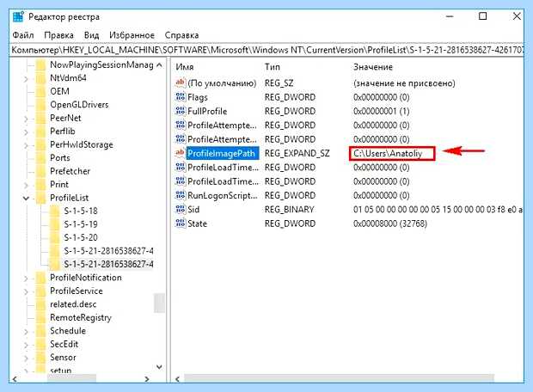533x392 pixels.
Task: Select the ProfileService key
Action: click(77, 291)
